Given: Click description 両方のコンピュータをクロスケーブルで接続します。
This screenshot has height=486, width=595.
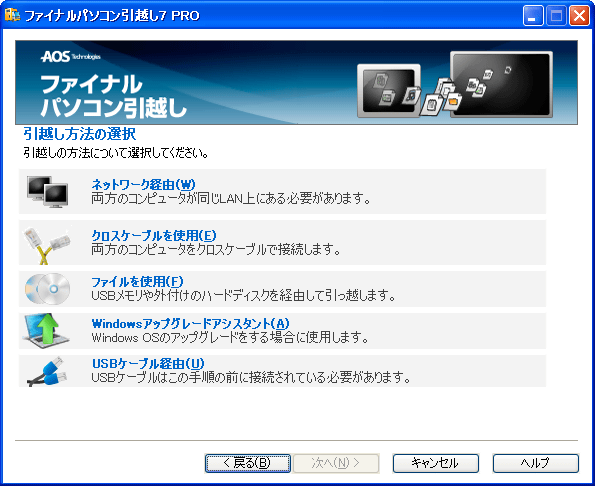Looking at the screenshot, I should point(216,249).
